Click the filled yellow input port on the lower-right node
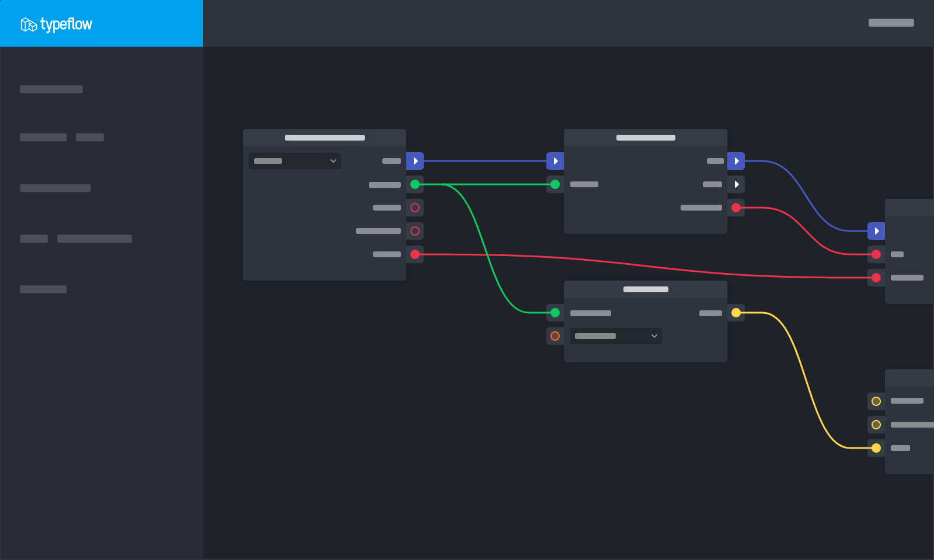Viewport: 934px width, 560px height. coord(876,448)
